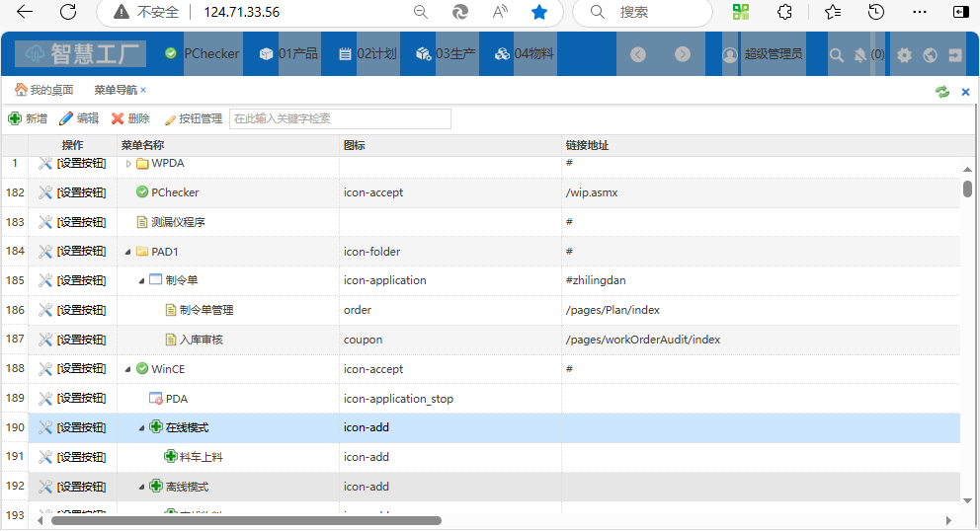Screen dimensions: 980x531
Task: Click the logout exit icon
Action: (x=955, y=55)
